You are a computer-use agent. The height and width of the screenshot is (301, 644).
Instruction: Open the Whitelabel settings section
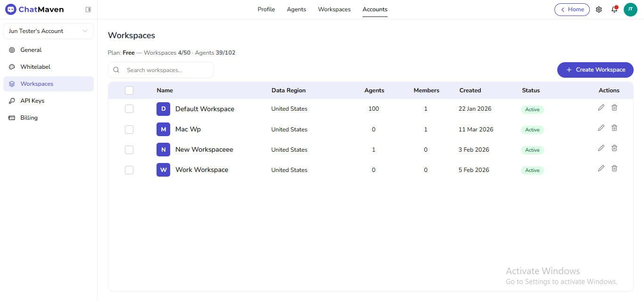(x=35, y=66)
